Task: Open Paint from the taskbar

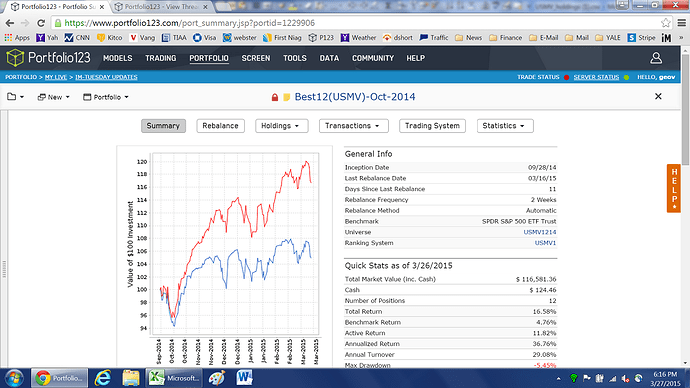Action: coord(217,378)
